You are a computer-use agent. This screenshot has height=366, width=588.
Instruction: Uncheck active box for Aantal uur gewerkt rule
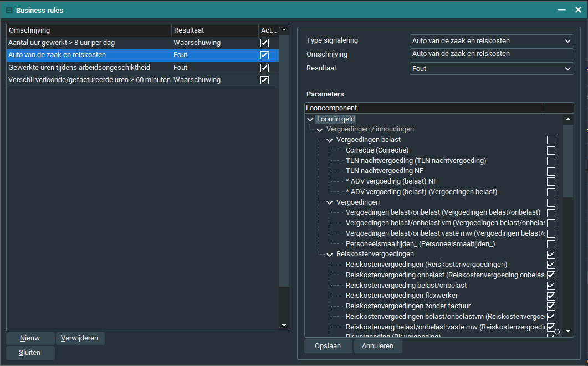264,43
